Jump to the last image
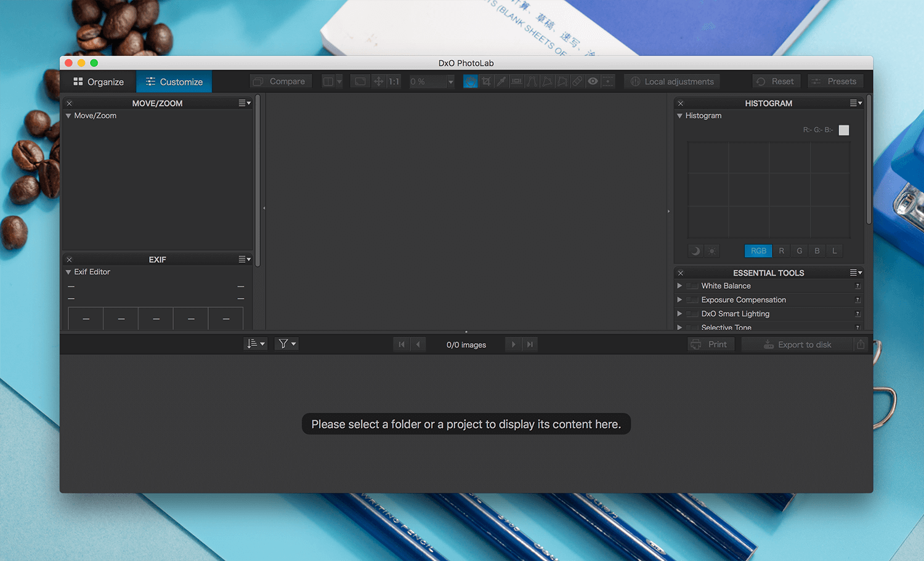 tap(530, 344)
